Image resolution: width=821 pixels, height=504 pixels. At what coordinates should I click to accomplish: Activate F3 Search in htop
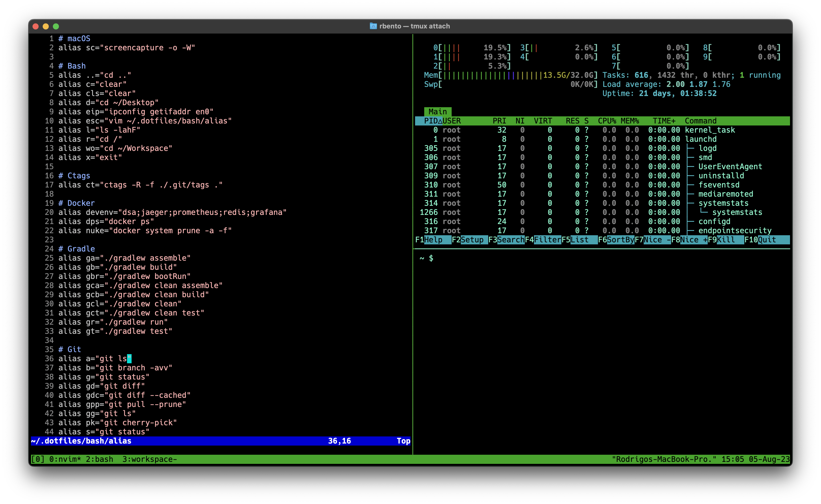[506, 240]
